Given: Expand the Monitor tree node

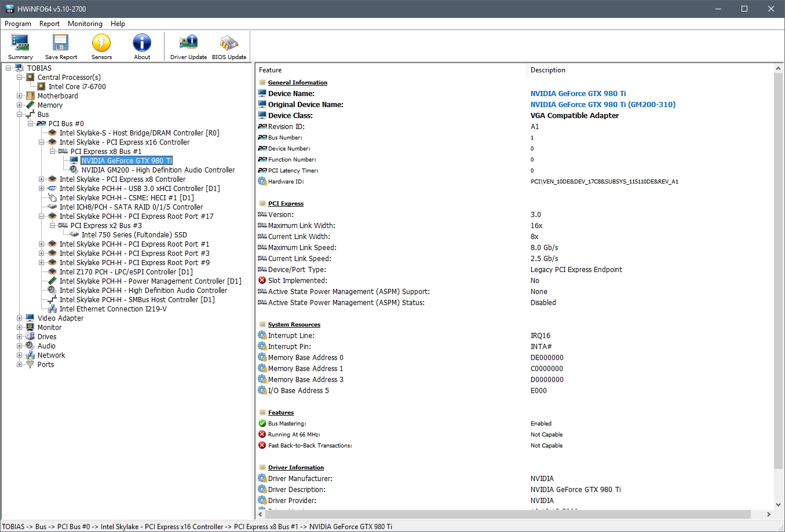Looking at the screenshot, I should click(20, 328).
